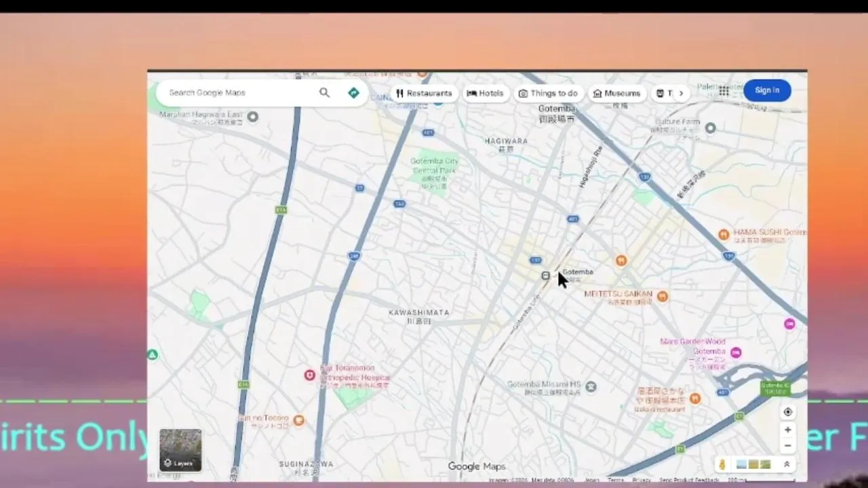Open directions via the blue arrow icon
Image resolution: width=868 pixels, height=488 pixels.
pos(353,93)
